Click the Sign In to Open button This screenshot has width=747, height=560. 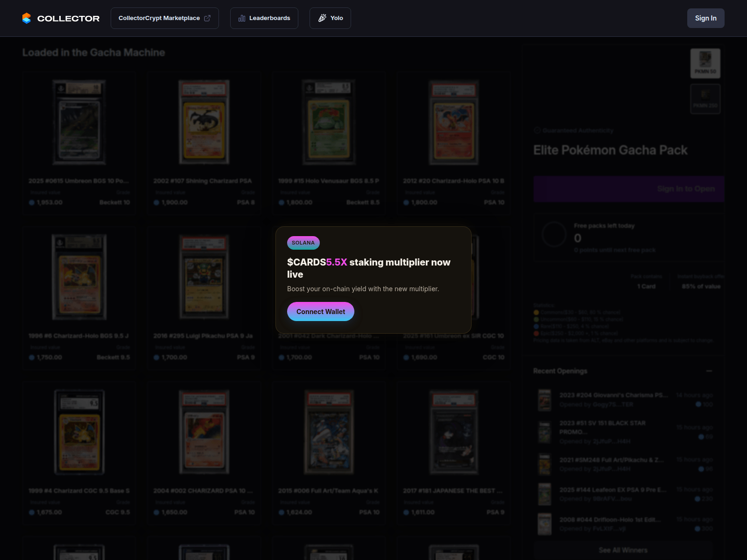coord(629,189)
